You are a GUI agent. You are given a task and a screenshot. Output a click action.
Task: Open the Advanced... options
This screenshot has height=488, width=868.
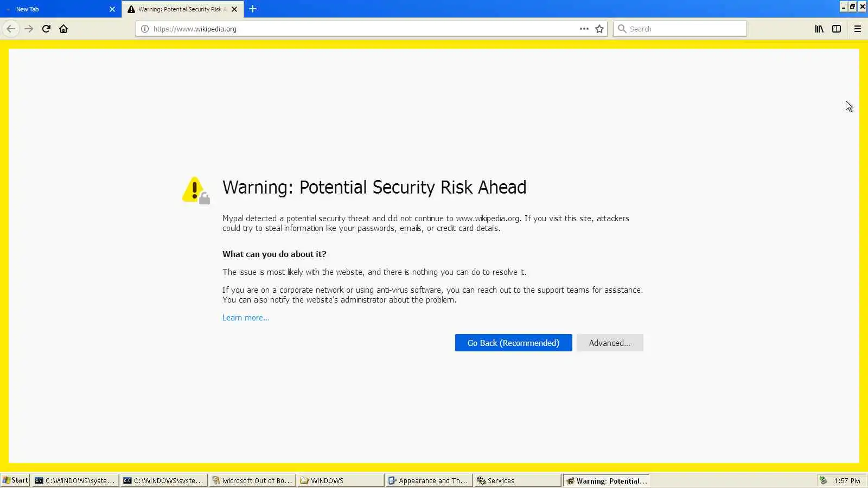click(x=610, y=343)
